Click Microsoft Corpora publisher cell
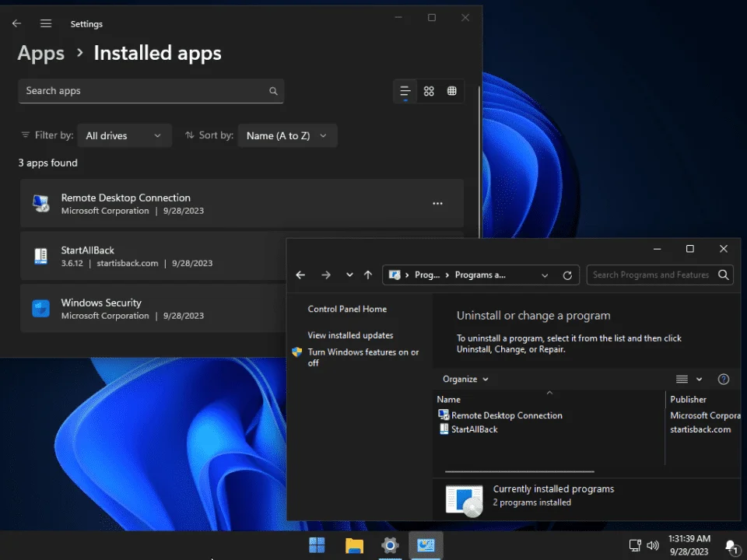 pyautogui.click(x=705, y=415)
